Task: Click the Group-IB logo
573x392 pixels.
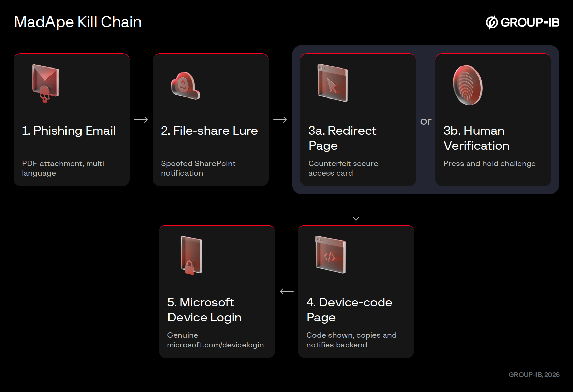Action: pos(523,22)
